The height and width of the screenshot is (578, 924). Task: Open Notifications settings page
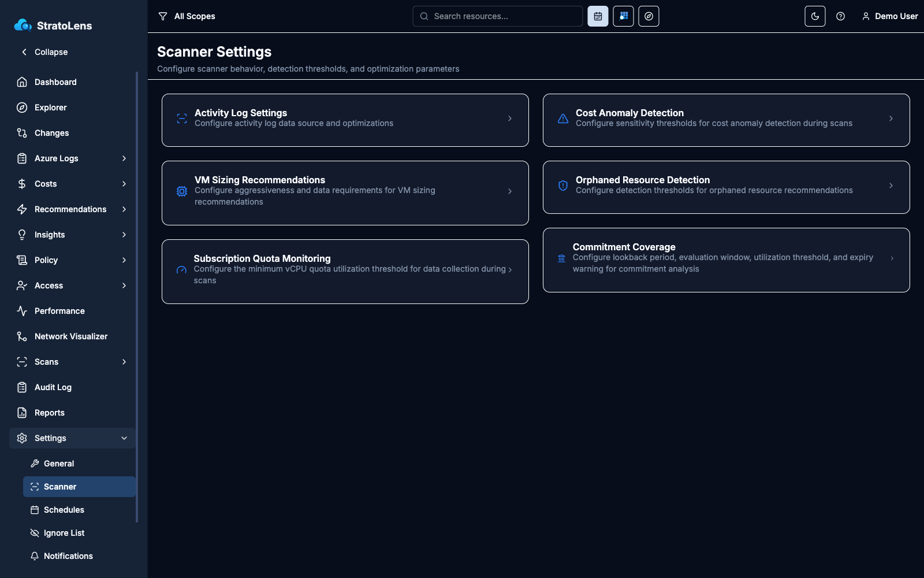pos(79,556)
